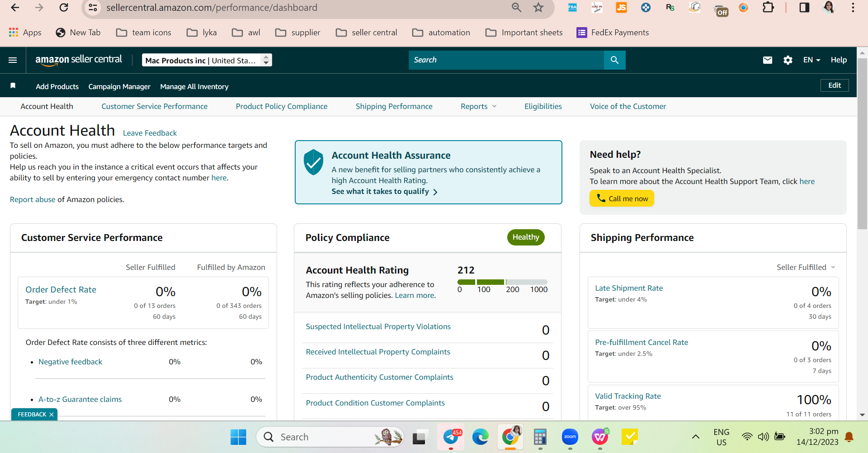Open the EN language dropdown
The image size is (868, 453).
811,60
